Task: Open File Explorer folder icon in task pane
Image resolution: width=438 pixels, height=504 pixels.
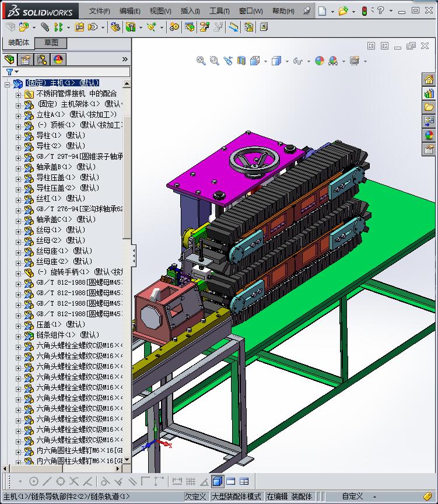Action: [429, 107]
